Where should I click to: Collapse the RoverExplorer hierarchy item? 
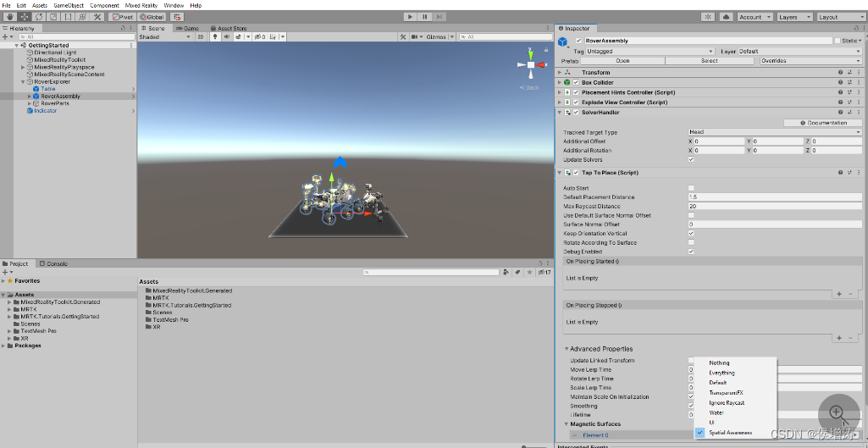(x=23, y=81)
